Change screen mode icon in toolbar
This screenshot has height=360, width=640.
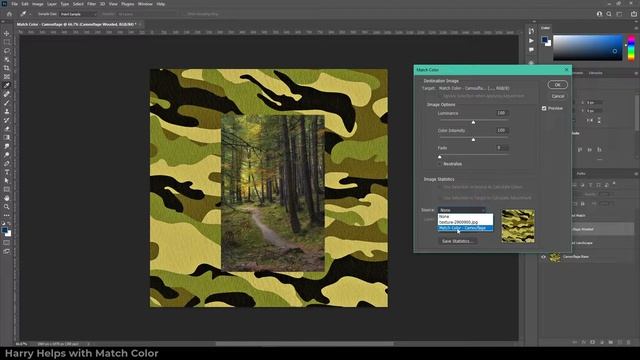pos(7,251)
